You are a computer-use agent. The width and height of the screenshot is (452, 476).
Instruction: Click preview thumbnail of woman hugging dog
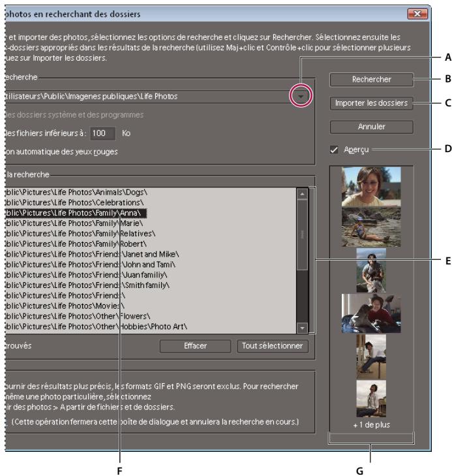coord(371,313)
